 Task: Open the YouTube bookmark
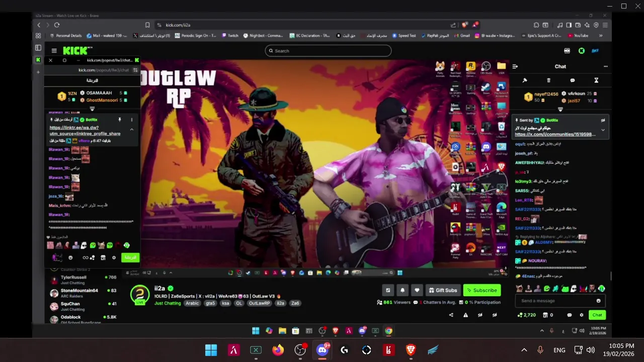click(578, 36)
